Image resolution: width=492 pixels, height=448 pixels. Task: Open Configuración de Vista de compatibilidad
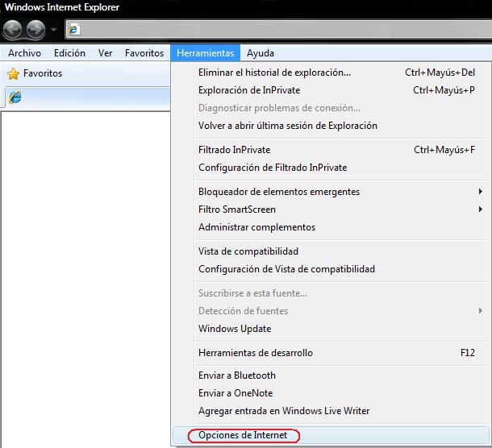click(x=332, y=269)
